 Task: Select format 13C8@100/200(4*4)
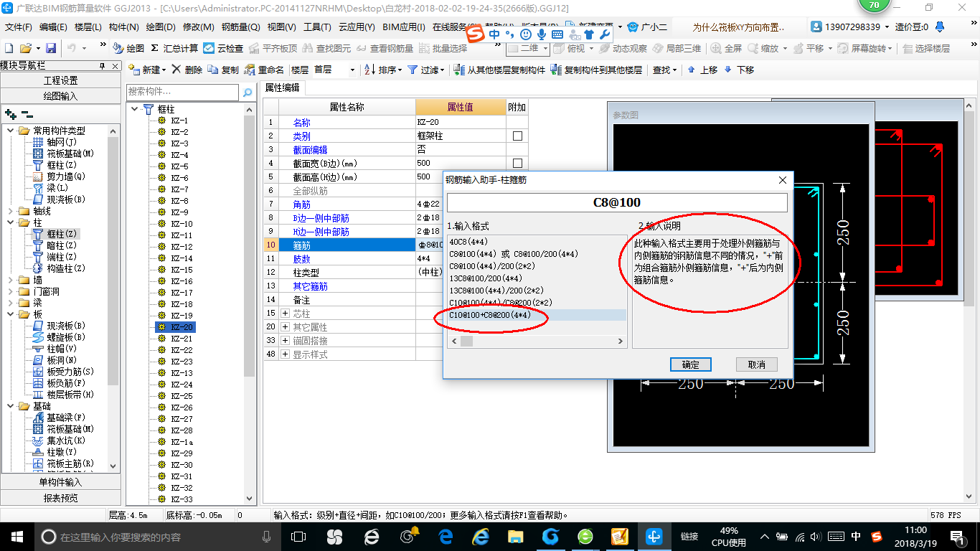tap(486, 278)
